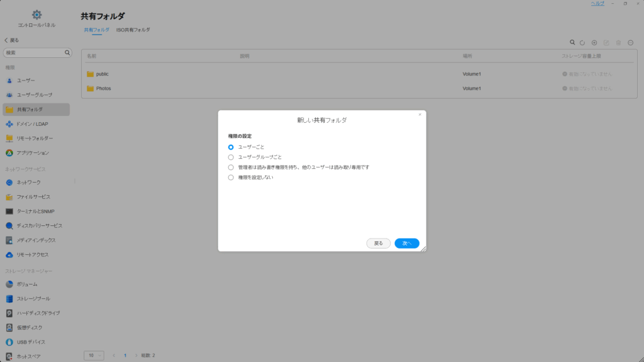644x362 pixels.
Task: Open ディスカバリーサービス in the sidebar
Action: point(36,226)
